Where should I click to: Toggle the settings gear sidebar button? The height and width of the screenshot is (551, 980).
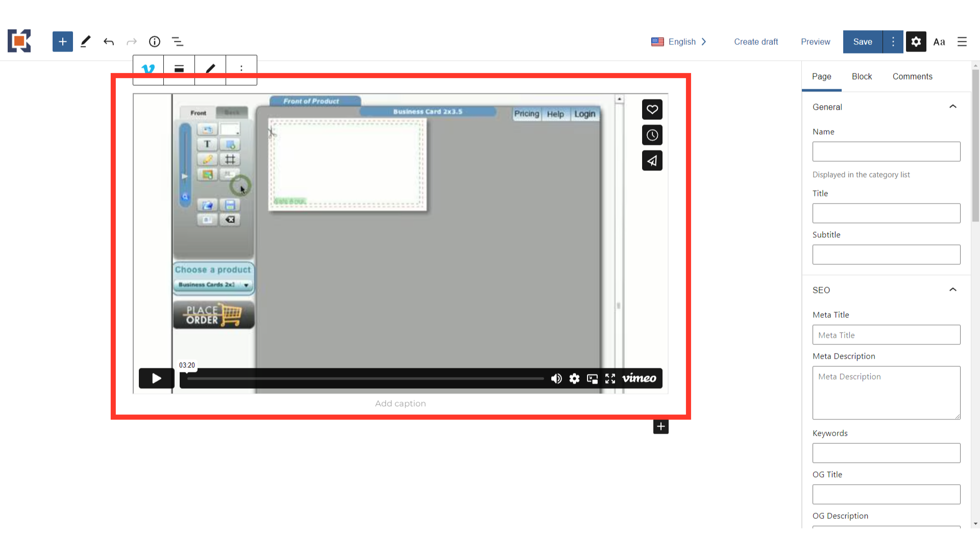916,42
